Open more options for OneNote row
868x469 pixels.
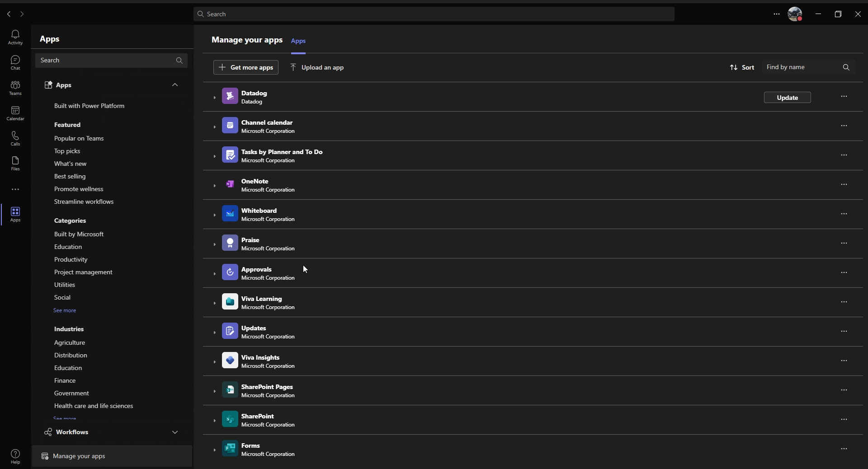(x=844, y=184)
